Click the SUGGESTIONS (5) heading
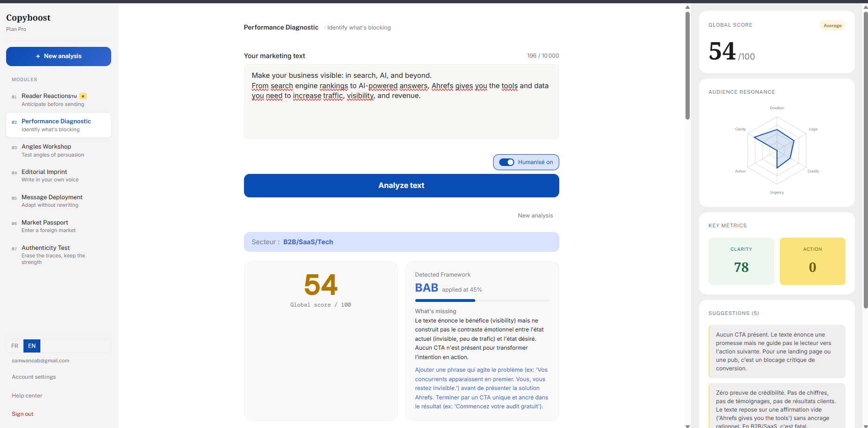The image size is (868, 428). (734, 313)
